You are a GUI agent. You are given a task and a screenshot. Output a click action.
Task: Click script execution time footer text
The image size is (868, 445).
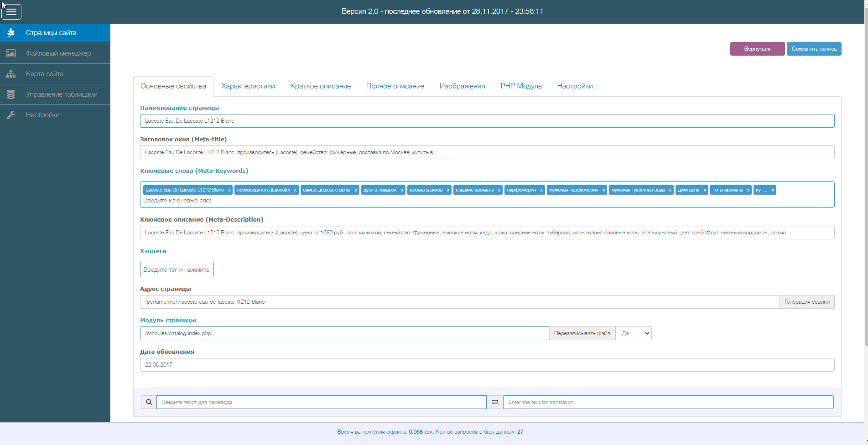point(430,432)
